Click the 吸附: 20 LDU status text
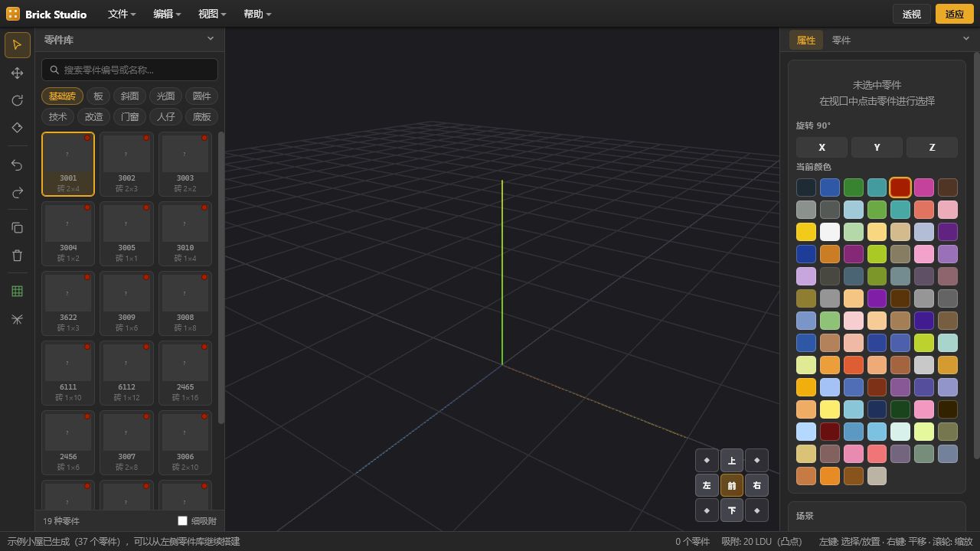Screen dimensions: 980x551 [x=761, y=542]
